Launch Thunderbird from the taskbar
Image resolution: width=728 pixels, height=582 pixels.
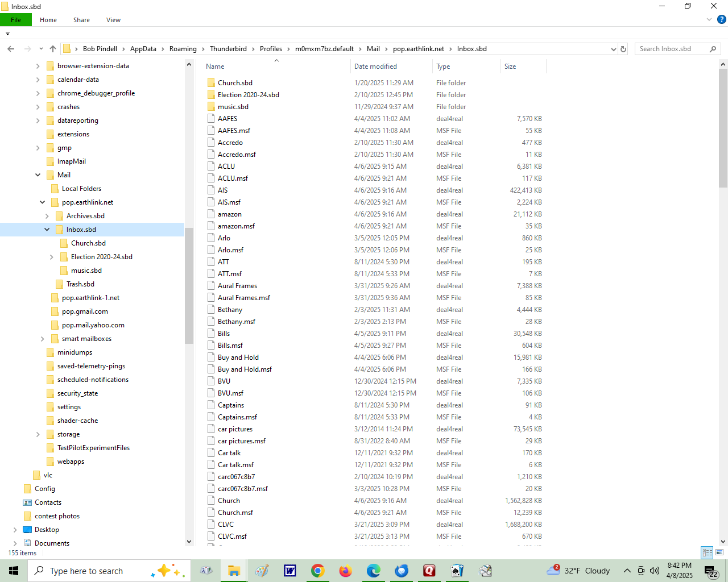pos(402,571)
